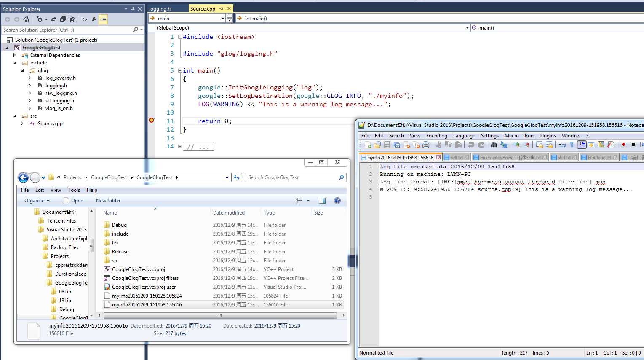This screenshot has width=644, height=360.
Task: Close myinfo20161209-151958 tab in Notepad++
Action: [438, 157]
